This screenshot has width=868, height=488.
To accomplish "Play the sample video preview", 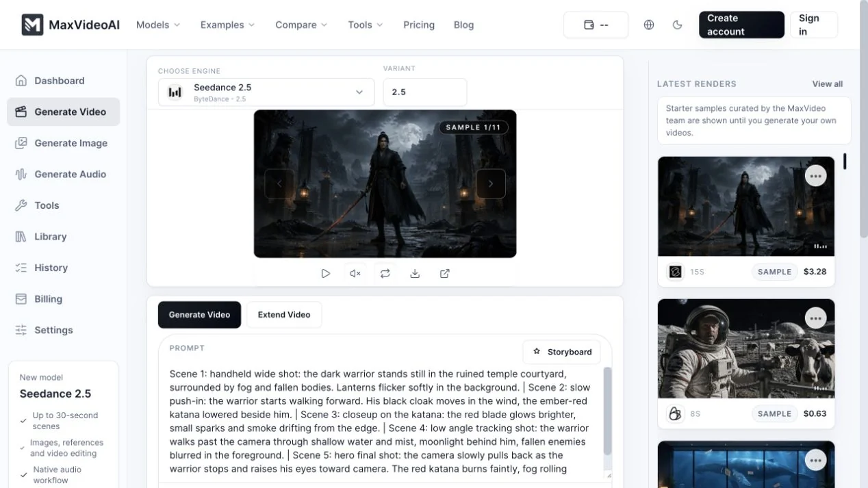I will [x=326, y=273].
